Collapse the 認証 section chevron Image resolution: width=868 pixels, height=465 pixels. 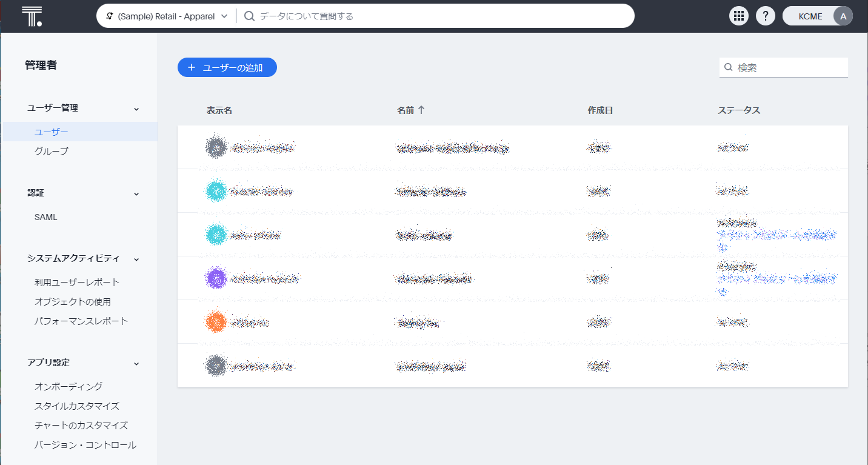coord(136,193)
